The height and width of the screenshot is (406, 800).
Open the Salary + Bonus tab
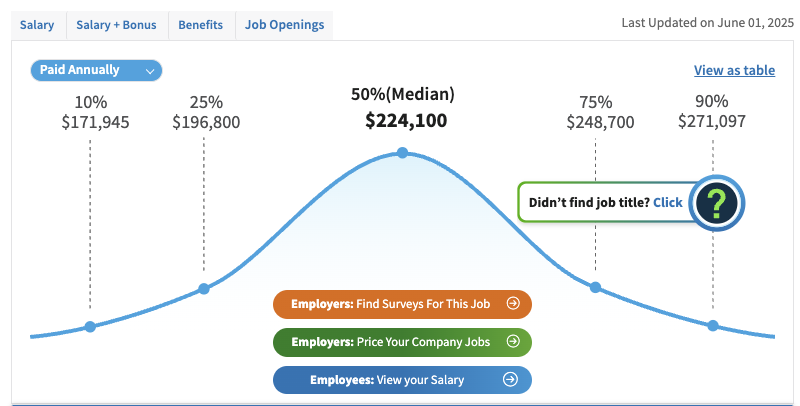pyautogui.click(x=116, y=25)
